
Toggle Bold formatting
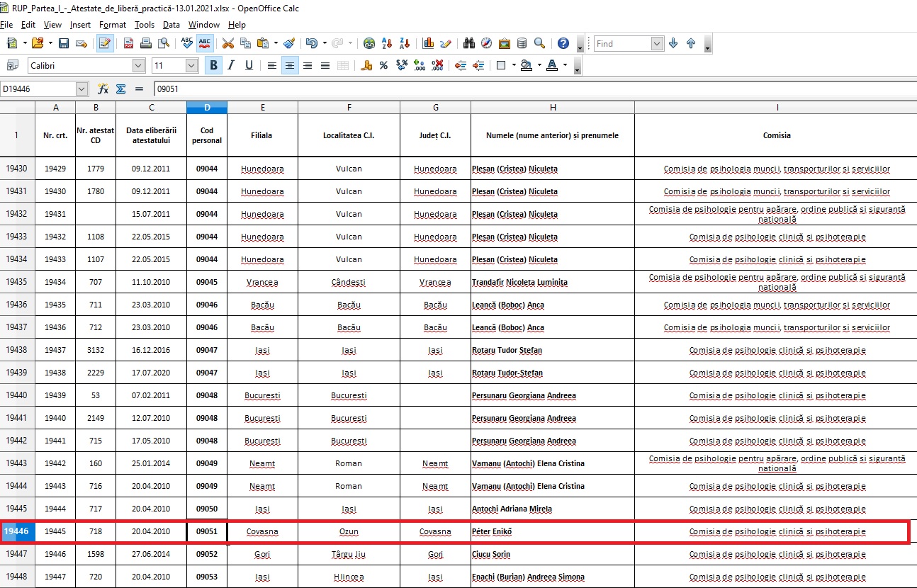click(x=213, y=65)
